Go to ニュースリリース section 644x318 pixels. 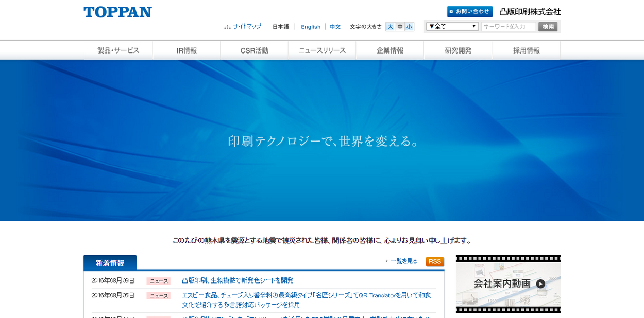(322, 50)
